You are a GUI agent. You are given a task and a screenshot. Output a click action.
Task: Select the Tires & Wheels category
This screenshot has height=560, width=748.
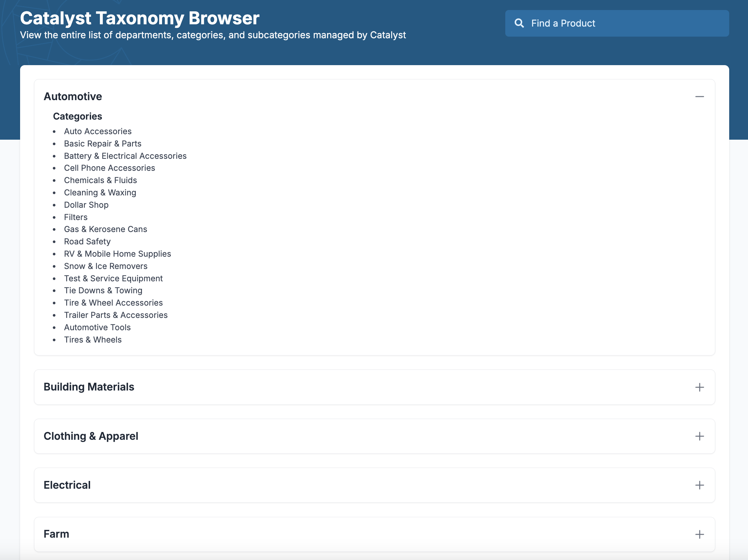tap(93, 340)
